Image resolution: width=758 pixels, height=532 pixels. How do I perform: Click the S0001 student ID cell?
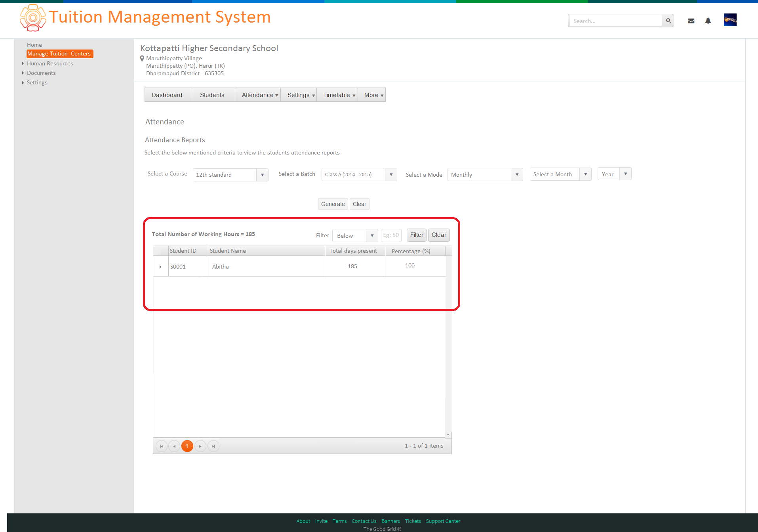[x=187, y=267]
